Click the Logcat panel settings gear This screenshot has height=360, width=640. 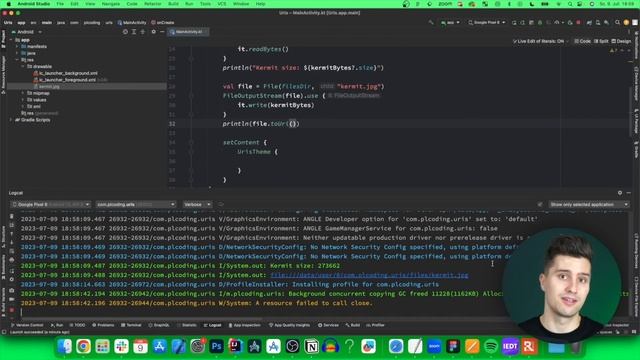click(x=620, y=193)
